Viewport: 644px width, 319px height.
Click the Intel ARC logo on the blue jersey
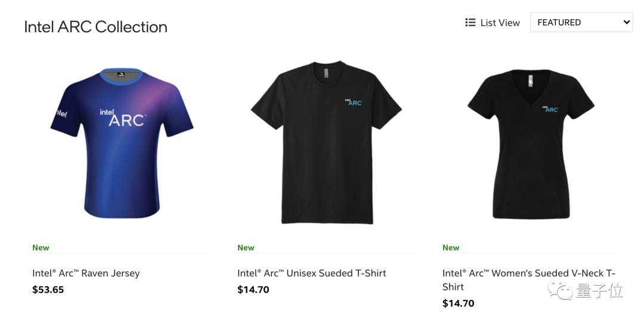pyautogui.click(x=122, y=117)
